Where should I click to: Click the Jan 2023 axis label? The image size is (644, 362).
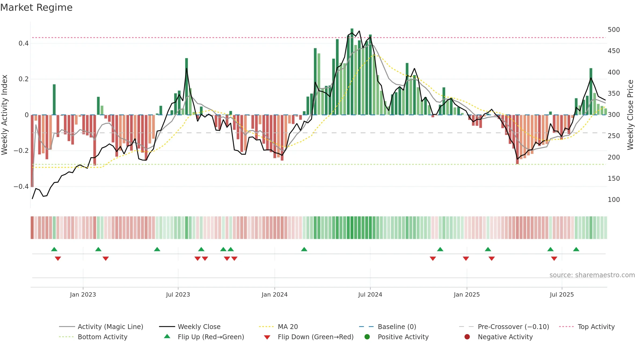(83, 294)
